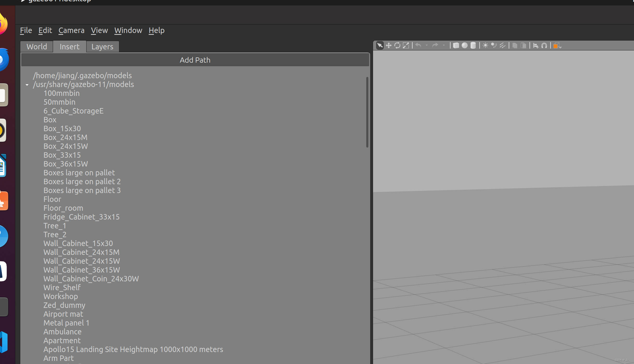Click the Insert tab
The width and height of the screenshot is (634, 364).
click(x=69, y=47)
